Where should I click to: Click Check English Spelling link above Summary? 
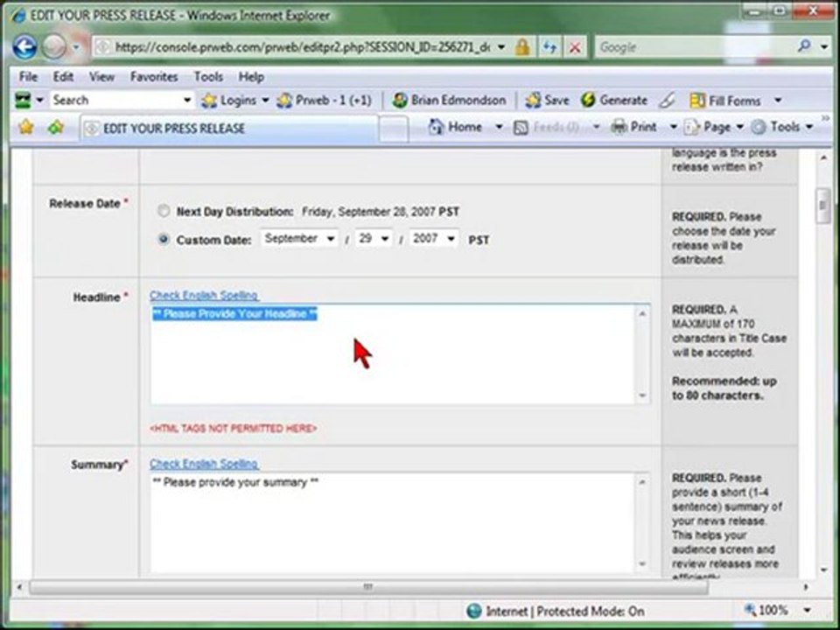pyautogui.click(x=204, y=464)
